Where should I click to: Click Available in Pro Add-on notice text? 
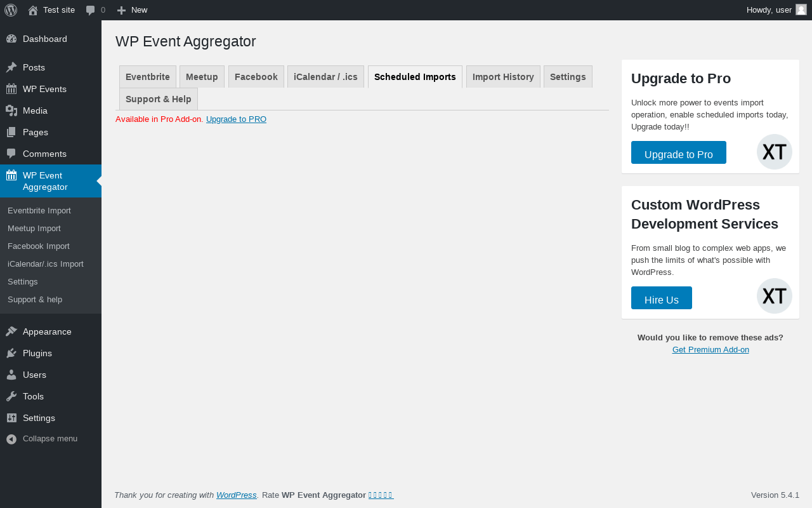click(x=159, y=119)
